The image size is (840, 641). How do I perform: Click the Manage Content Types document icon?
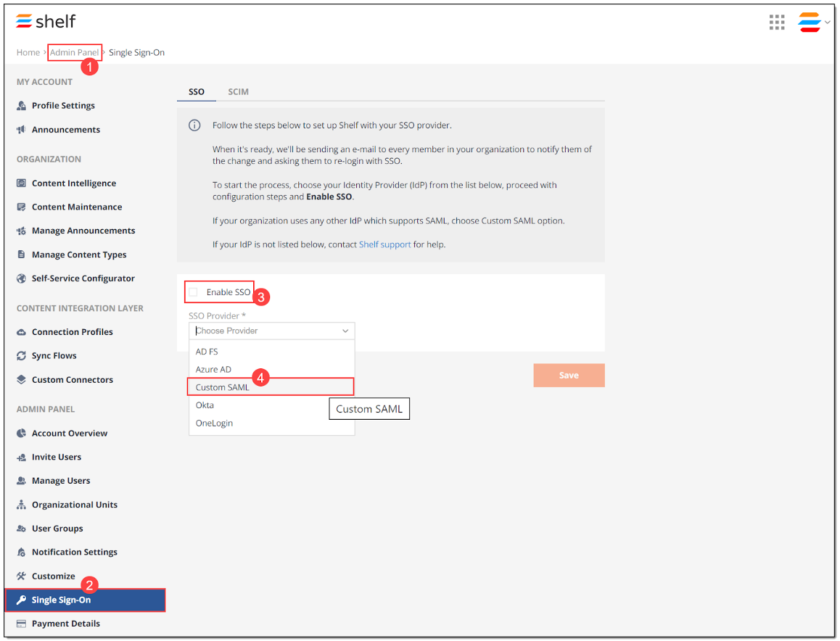pos(22,255)
